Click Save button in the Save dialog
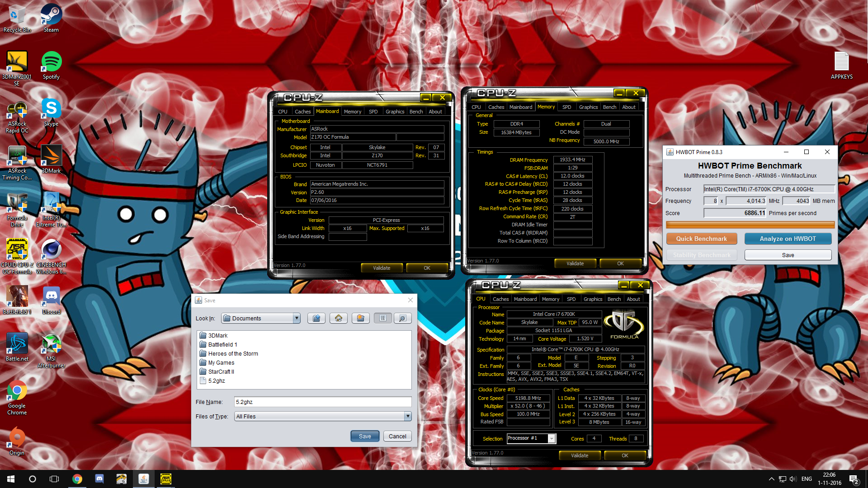This screenshot has height=488, width=868. [x=365, y=436]
